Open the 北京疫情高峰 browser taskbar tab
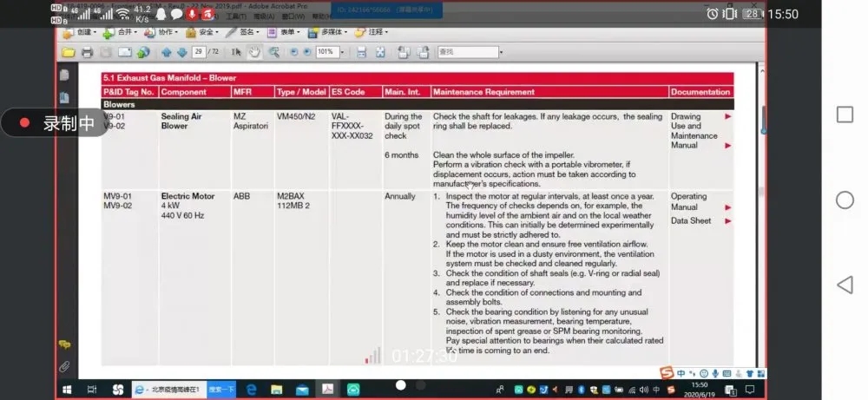Screen dimensions: 868x400 tap(168, 390)
